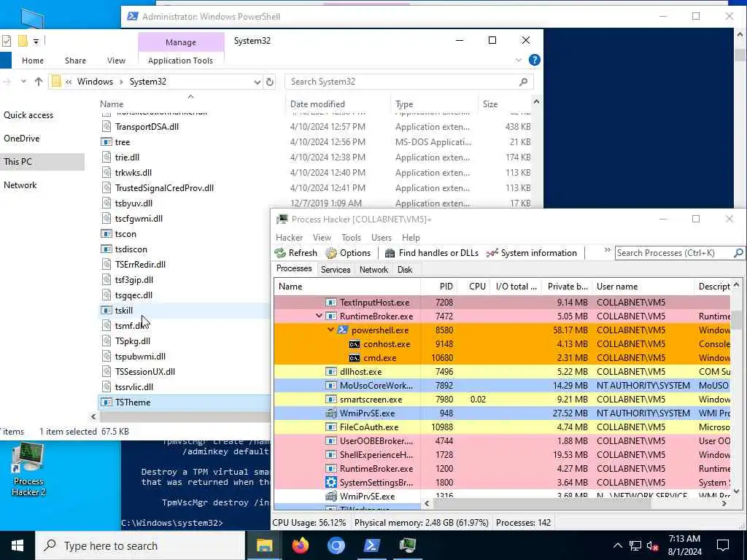Click the Explorer refresh address button
This screenshot has height=560, width=747.
(270, 82)
